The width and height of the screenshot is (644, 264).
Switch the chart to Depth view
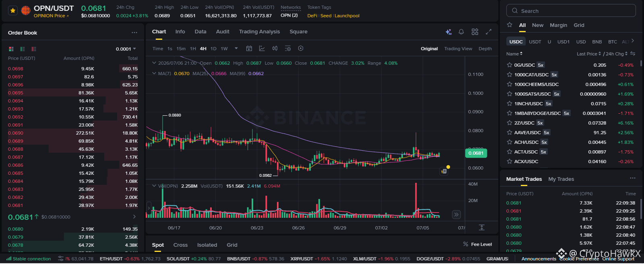485,49
